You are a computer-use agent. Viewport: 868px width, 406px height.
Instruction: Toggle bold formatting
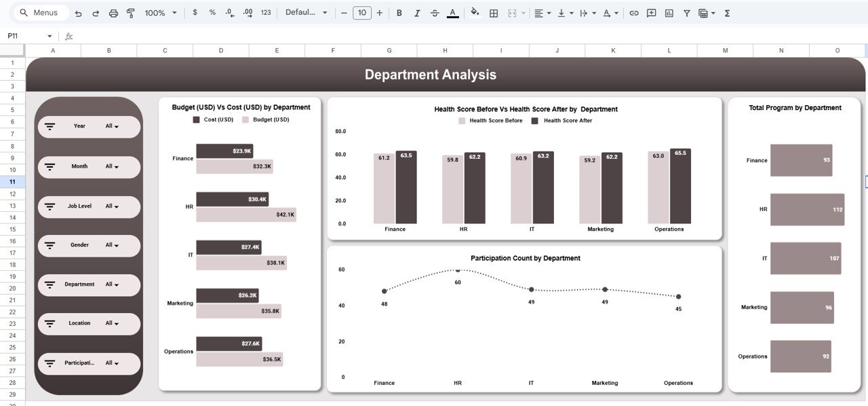pos(399,13)
